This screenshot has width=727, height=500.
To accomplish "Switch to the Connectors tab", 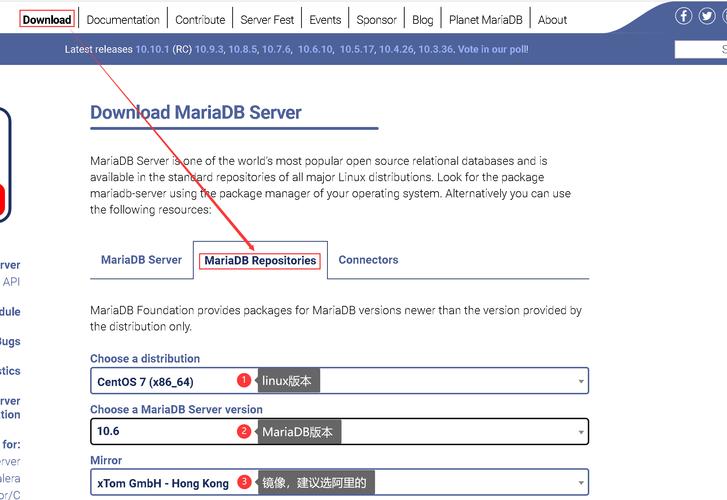I will tap(368, 260).
